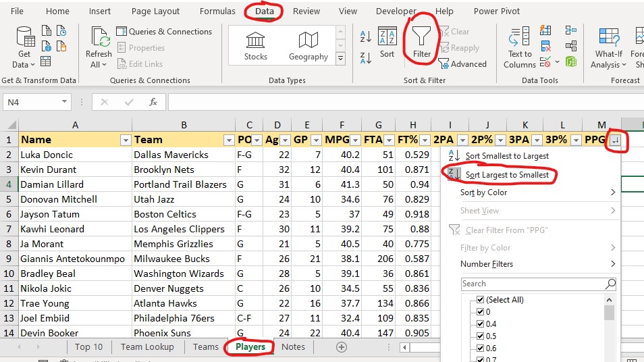Click Reapply filter button

click(459, 48)
